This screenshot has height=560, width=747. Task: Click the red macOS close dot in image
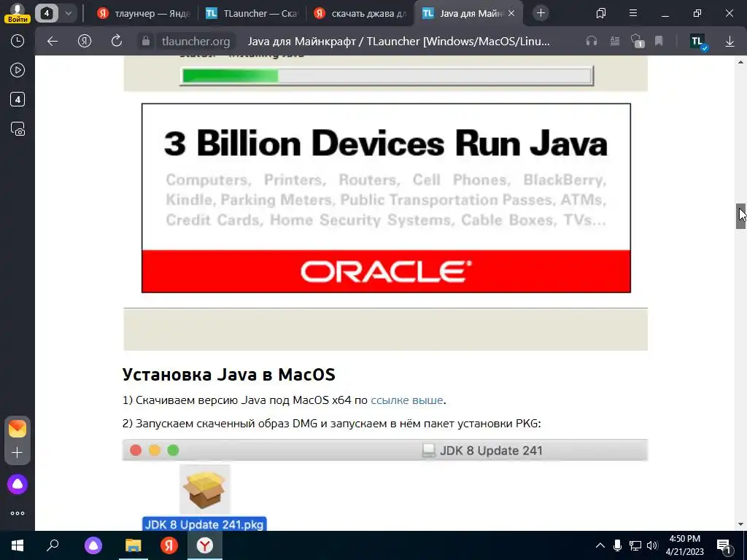(136, 451)
